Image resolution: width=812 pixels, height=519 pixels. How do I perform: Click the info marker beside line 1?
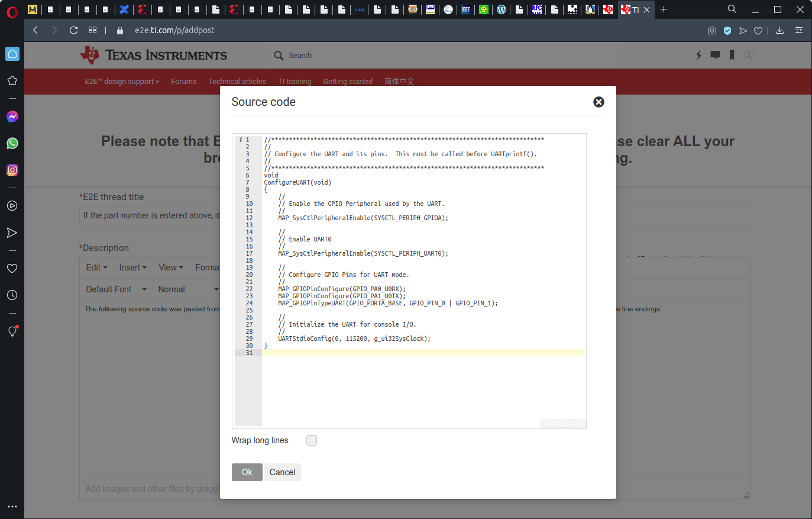(241, 140)
